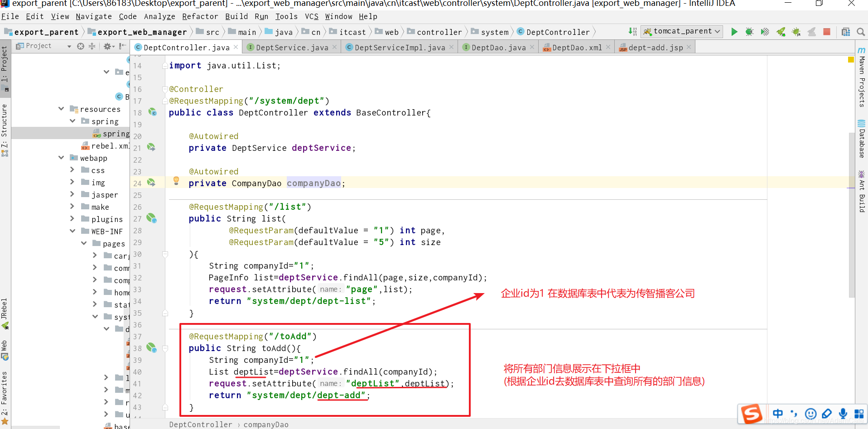Click the Sogou microphone voice input icon
This screenshot has height=429, width=868.
[x=843, y=414]
